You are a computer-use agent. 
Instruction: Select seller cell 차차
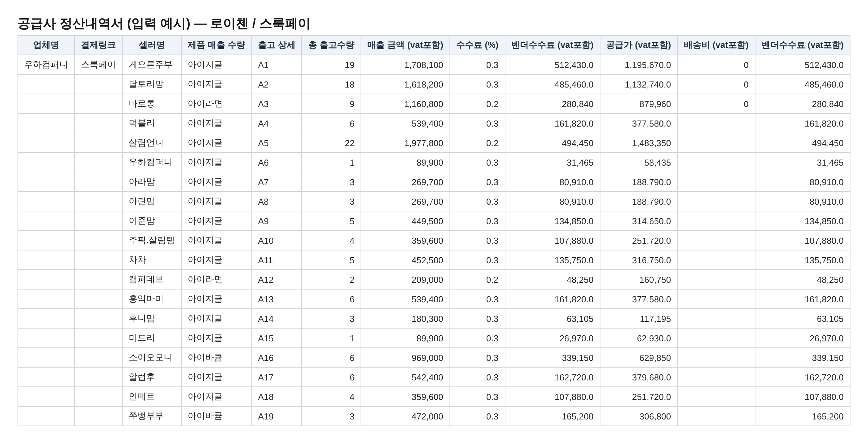click(x=152, y=260)
